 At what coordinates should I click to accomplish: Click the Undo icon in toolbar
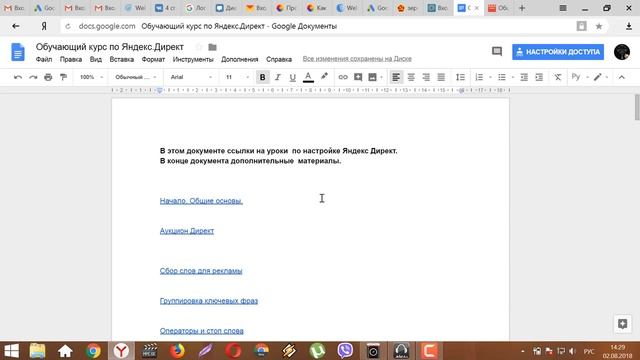pos(18,77)
